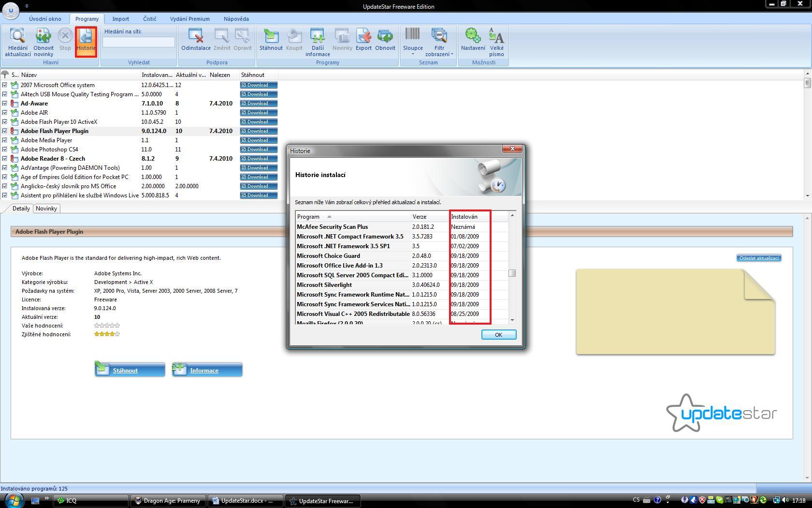Click Download button for Adobe AIR row
The height and width of the screenshot is (508, 812).
pos(259,113)
